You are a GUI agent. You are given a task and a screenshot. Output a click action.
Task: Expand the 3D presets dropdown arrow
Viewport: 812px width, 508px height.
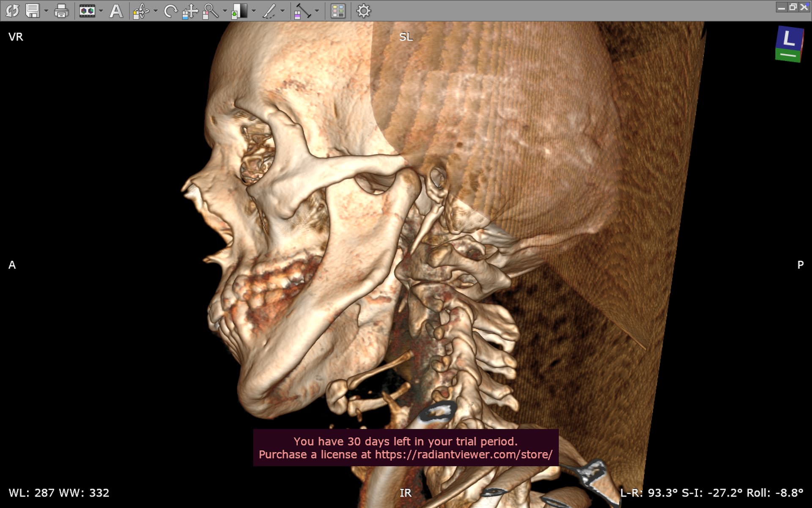(101, 11)
